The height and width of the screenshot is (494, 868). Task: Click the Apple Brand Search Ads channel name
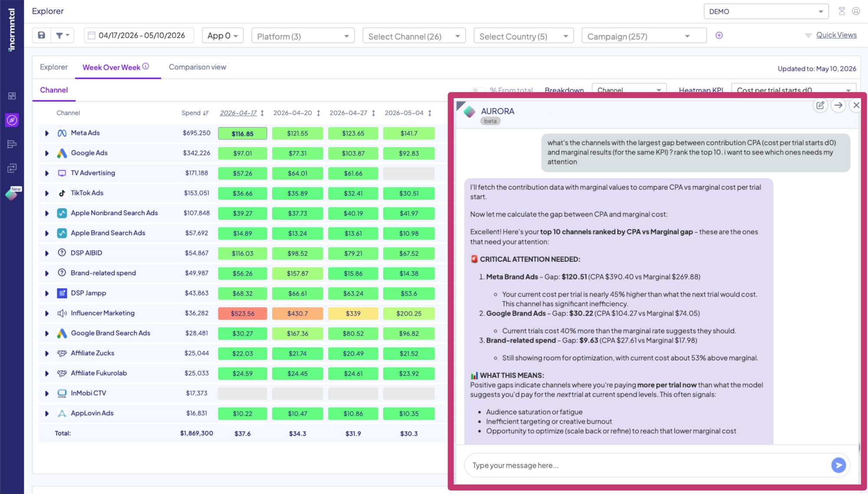108,233
